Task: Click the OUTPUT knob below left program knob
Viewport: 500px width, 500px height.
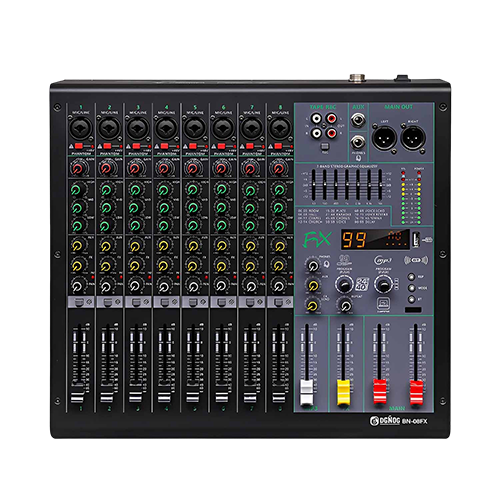Action: tap(346, 305)
